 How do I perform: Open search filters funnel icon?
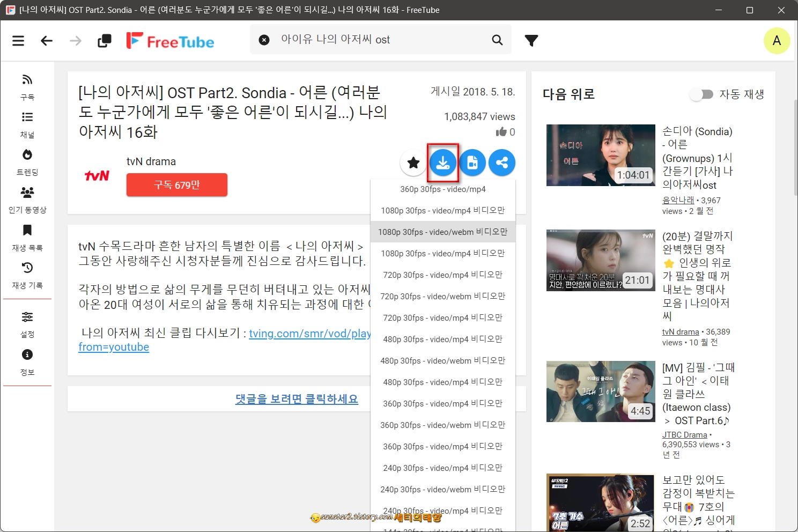(x=531, y=40)
